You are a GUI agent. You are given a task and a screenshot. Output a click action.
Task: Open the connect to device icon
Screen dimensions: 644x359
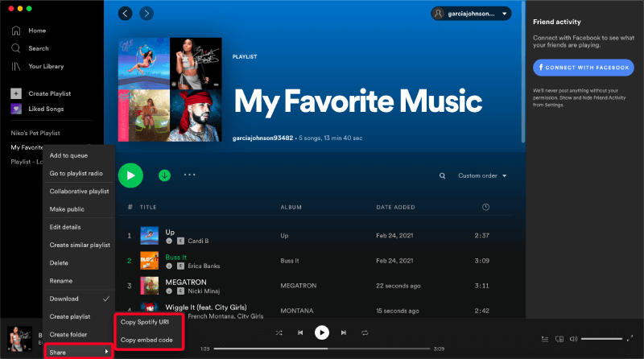point(559,339)
